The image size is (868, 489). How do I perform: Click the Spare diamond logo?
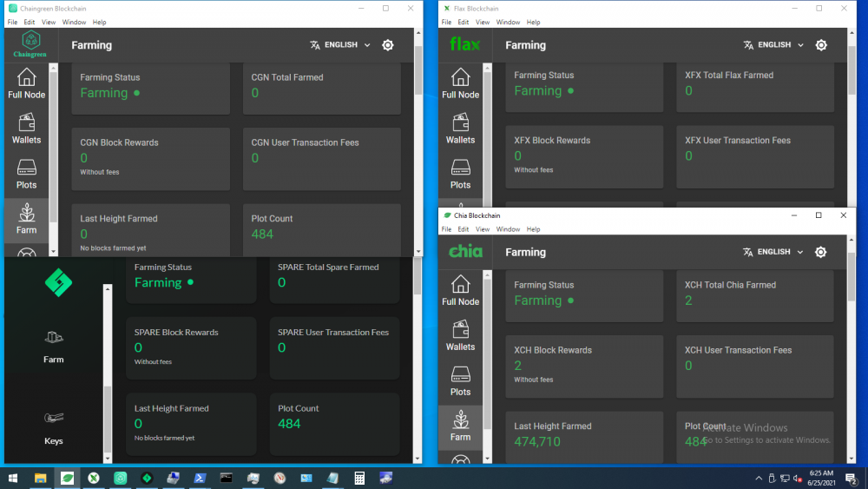(x=58, y=282)
